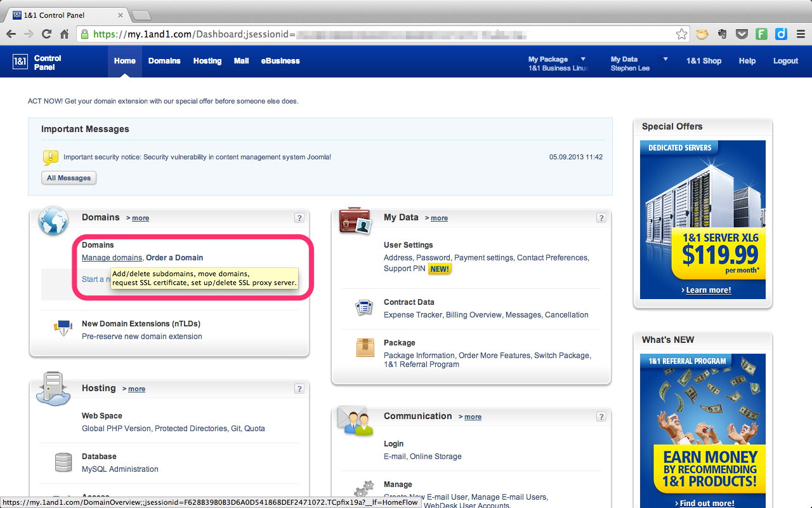Open the Password settings link

[x=433, y=258]
